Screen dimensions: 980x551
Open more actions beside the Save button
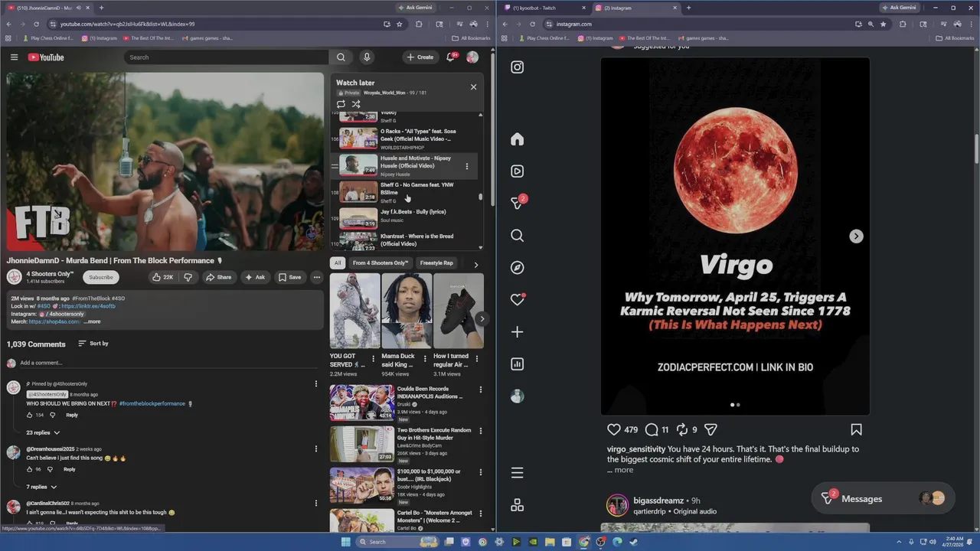pos(316,277)
